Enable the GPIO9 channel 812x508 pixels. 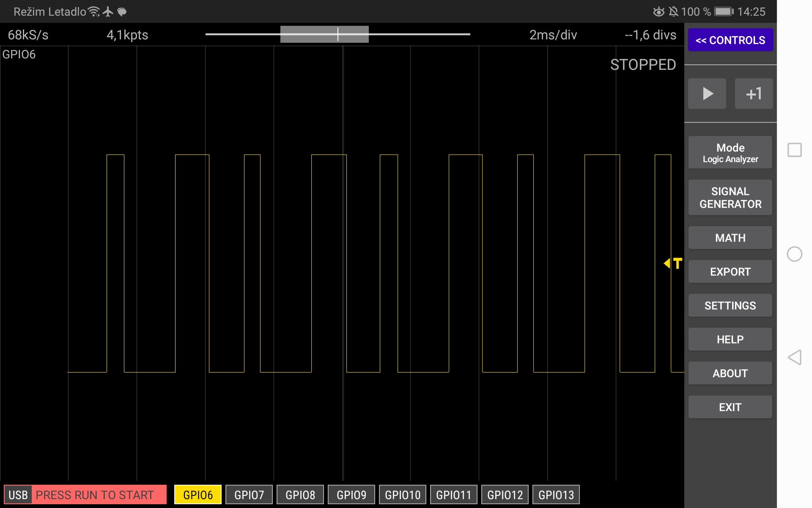click(351, 494)
